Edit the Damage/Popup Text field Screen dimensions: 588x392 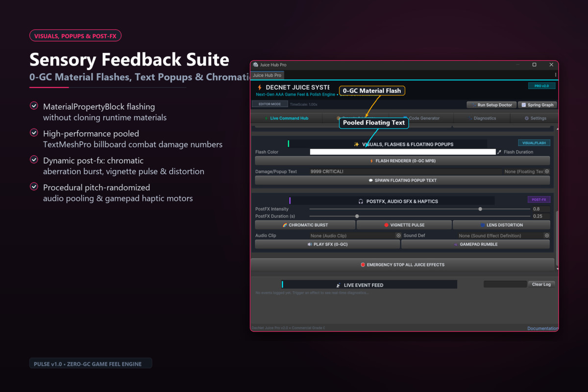(x=406, y=171)
